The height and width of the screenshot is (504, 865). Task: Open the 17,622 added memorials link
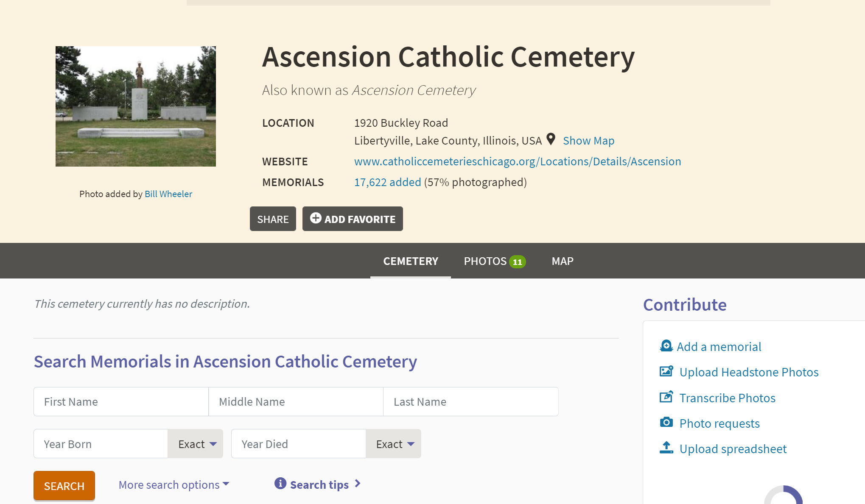click(388, 182)
